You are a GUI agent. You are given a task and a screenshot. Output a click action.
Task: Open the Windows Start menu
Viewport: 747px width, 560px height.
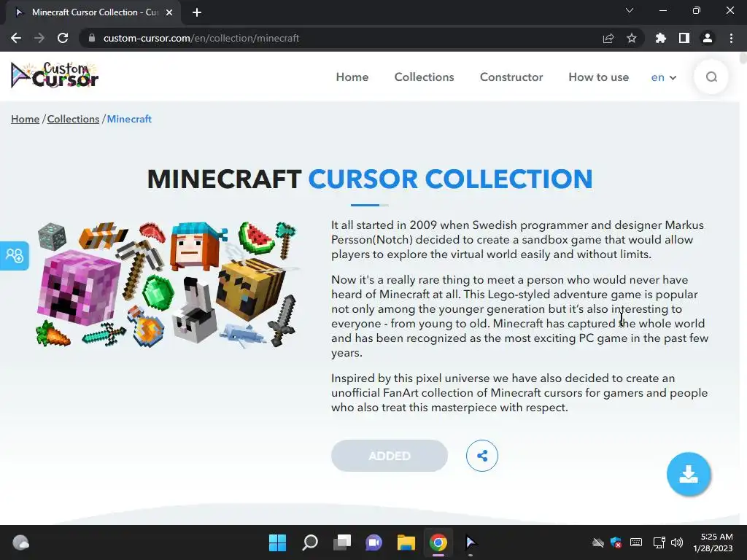point(277,542)
